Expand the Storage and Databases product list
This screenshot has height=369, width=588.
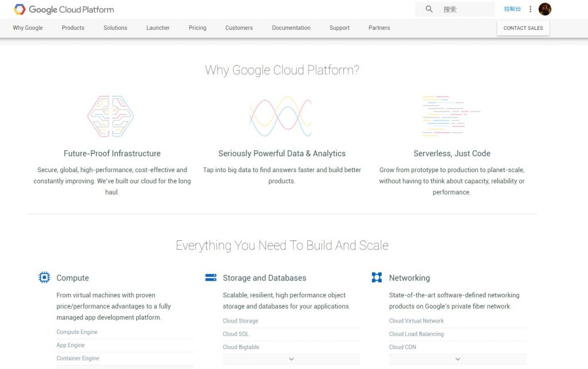[291, 359]
